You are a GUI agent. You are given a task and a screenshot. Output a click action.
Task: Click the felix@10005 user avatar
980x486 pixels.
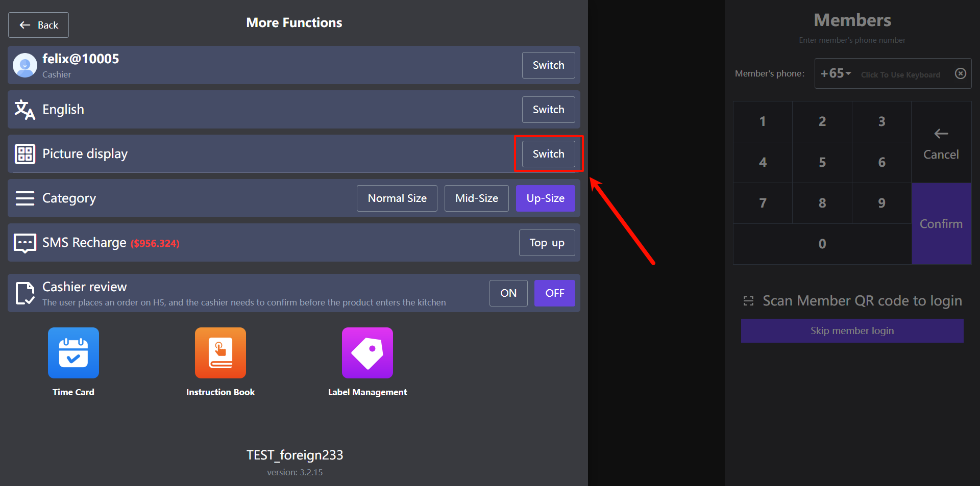click(25, 65)
